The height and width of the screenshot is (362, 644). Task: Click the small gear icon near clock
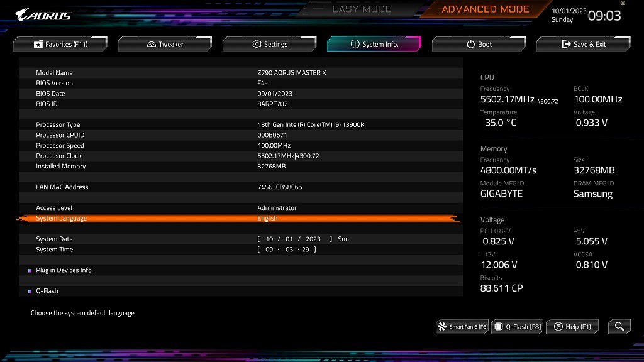click(x=623, y=3)
